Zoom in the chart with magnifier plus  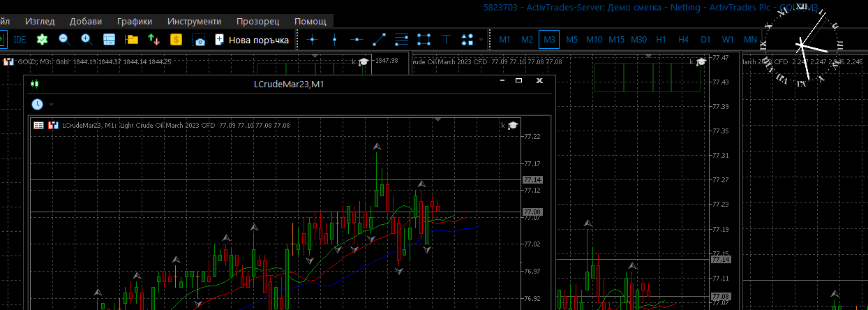87,40
